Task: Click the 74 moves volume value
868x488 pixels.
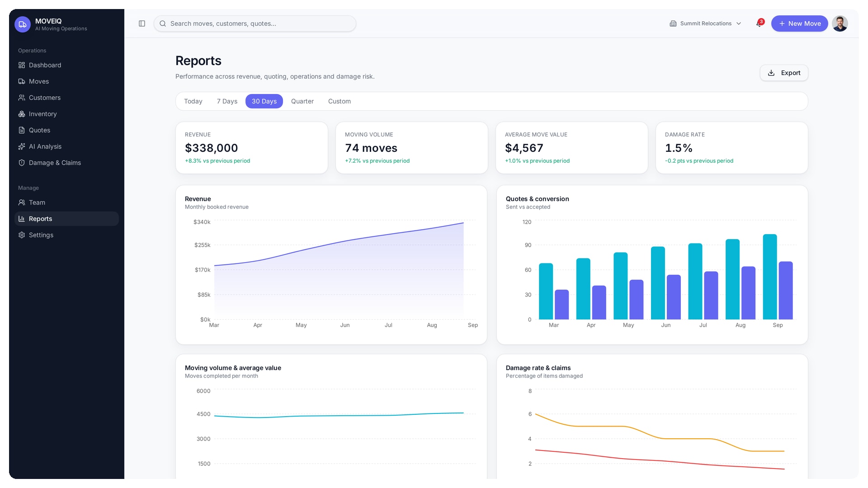Action: pos(371,148)
